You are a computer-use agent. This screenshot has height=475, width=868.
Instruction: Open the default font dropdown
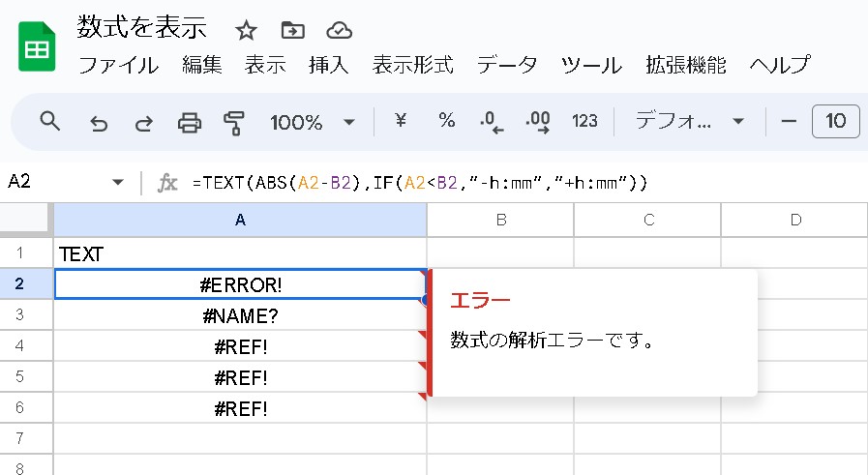689,121
